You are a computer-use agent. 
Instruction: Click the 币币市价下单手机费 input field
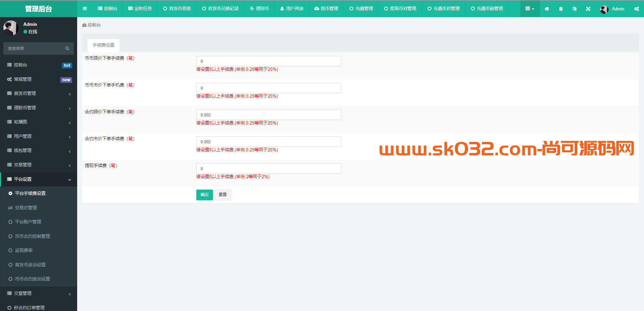268,88
